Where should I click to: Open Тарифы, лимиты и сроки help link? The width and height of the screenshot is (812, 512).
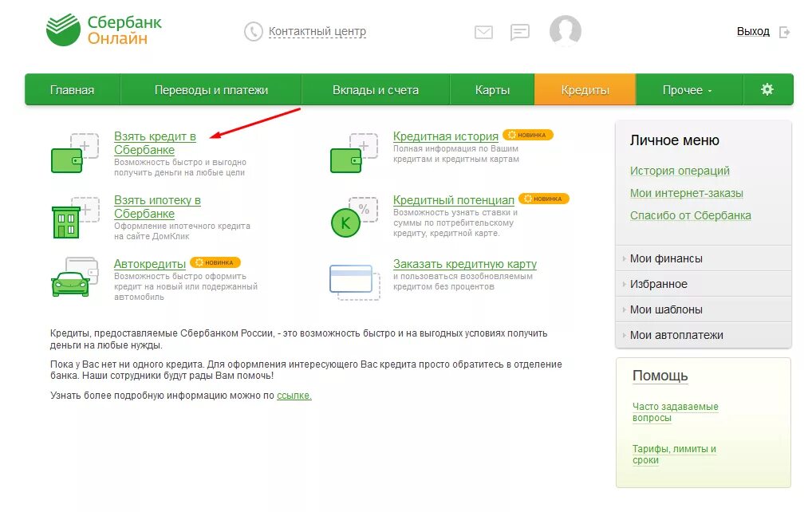(674, 455)
